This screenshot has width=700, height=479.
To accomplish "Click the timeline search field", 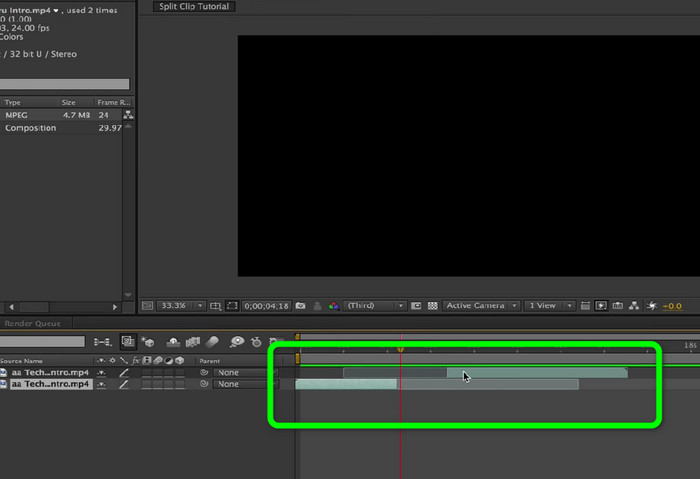I will tap(42, 342).
